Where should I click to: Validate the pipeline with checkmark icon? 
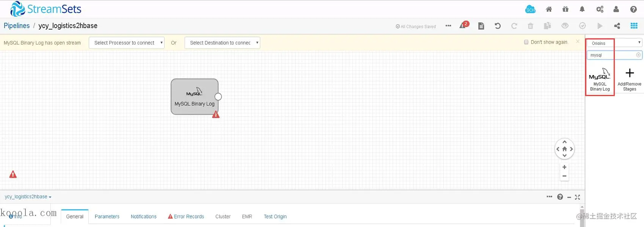coord(583,26)
